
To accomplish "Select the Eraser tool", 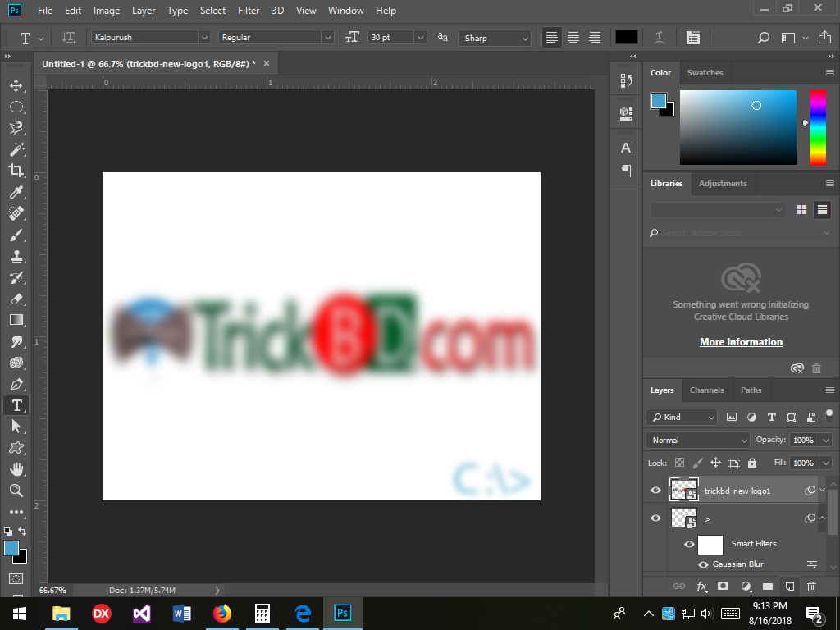I will [16, 299].
